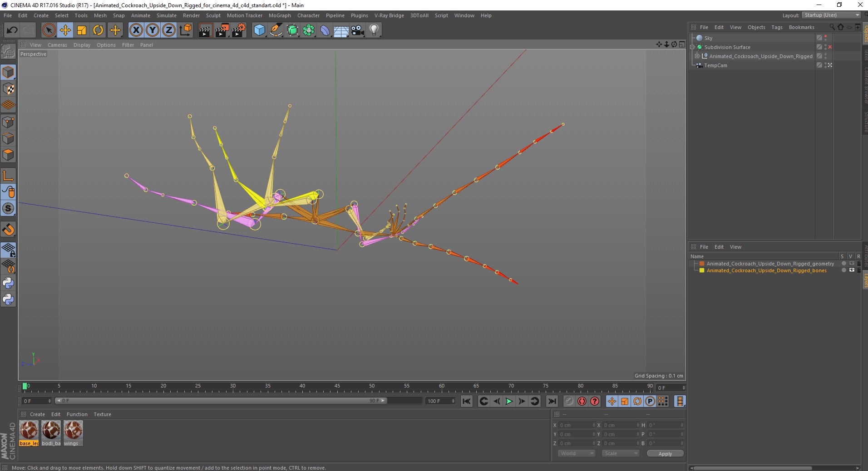The width and height of the screenshot is (868, 471).
Task: Go to end of animation
Action: 552,401
